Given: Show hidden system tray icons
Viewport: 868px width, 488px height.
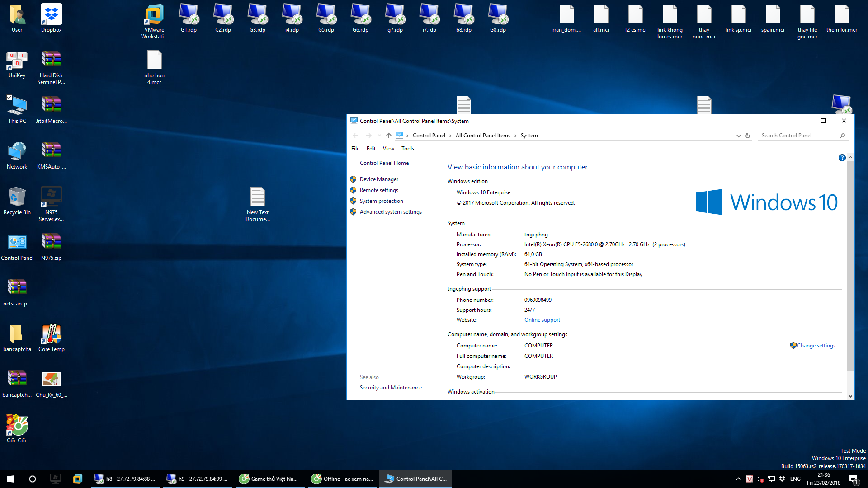Looking at the screenshot, I should pos(738,479).
